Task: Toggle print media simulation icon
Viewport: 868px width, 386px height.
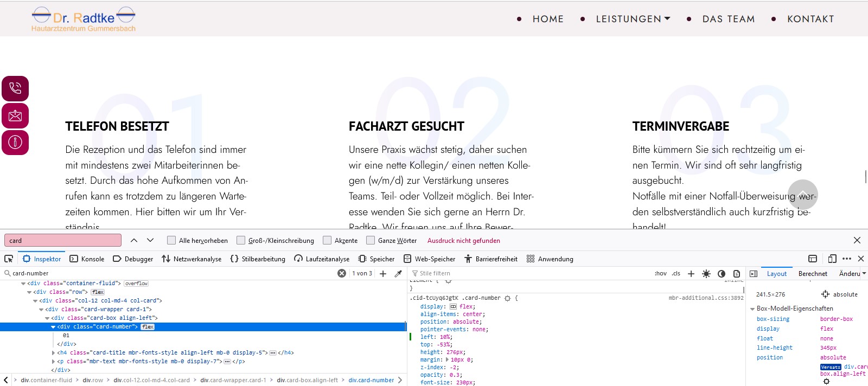Action: [x=737, y=274]
